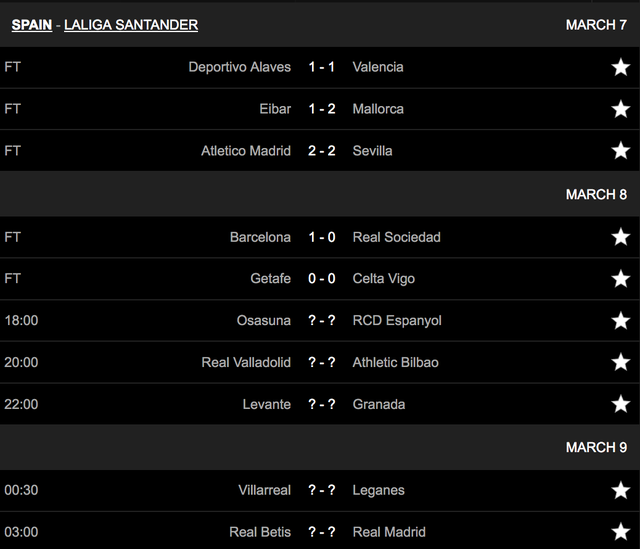Open the LALIGA SANTANDER league link
This screenshot has height=549, width=640.
131,24
